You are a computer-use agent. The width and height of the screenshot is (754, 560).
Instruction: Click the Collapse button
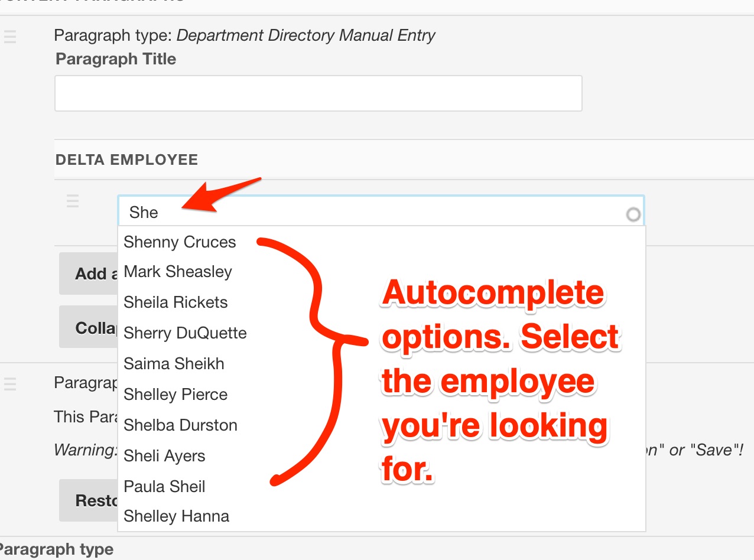[x=89, y=327]
